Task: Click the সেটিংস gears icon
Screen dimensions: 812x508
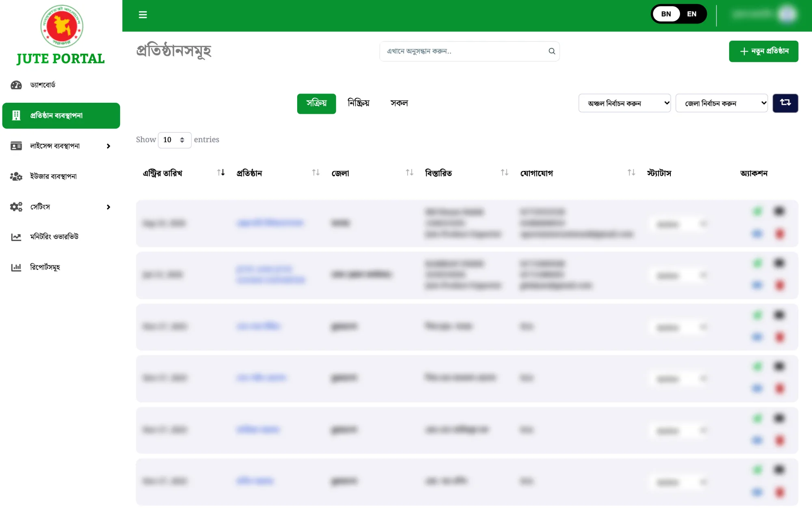Action: tap(16, 207)
